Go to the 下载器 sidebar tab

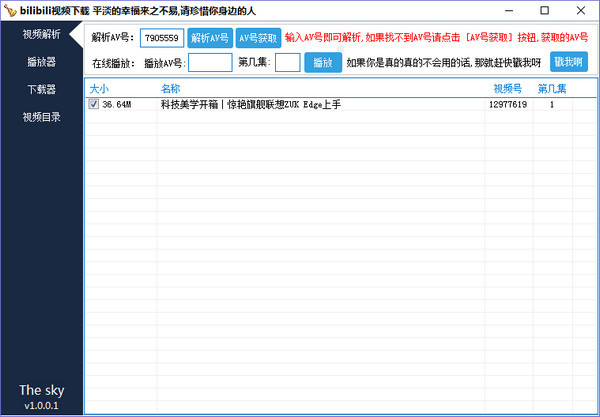click(x=40, y=90)
